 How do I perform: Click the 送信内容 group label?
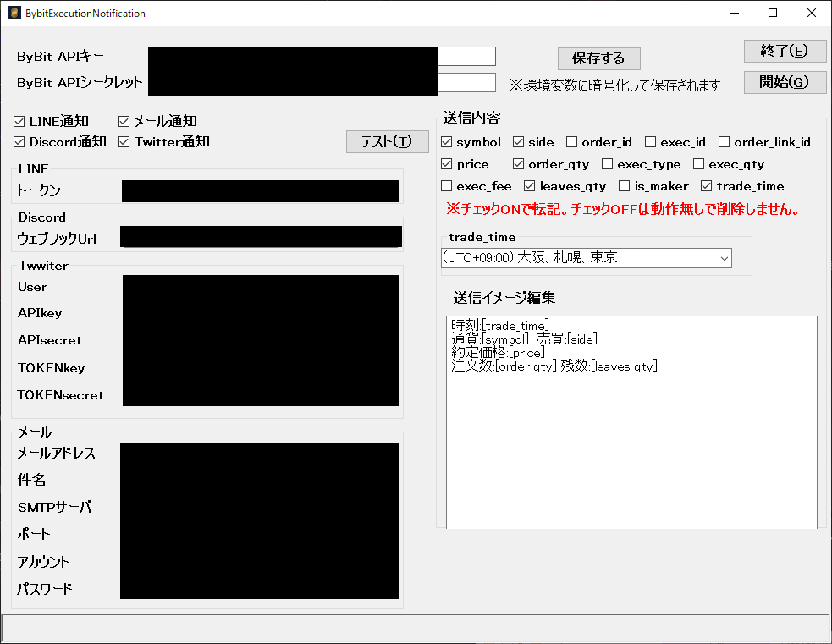[471, 118]
